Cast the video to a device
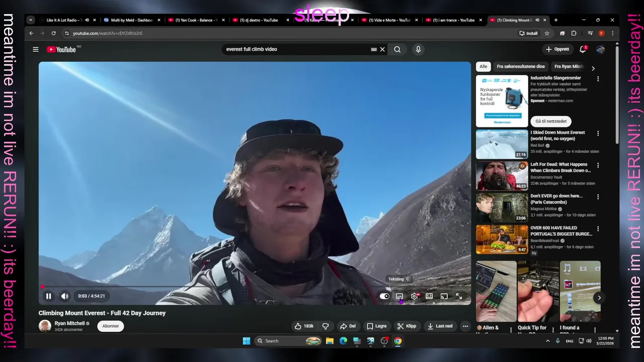Viewport: 644px width, 362px height. click(444, 296)
